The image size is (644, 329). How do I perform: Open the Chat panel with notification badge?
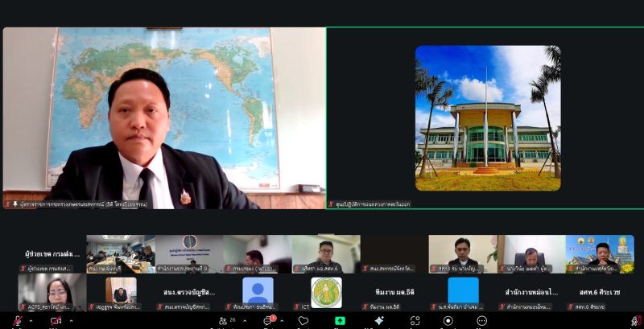pos(268,321)
